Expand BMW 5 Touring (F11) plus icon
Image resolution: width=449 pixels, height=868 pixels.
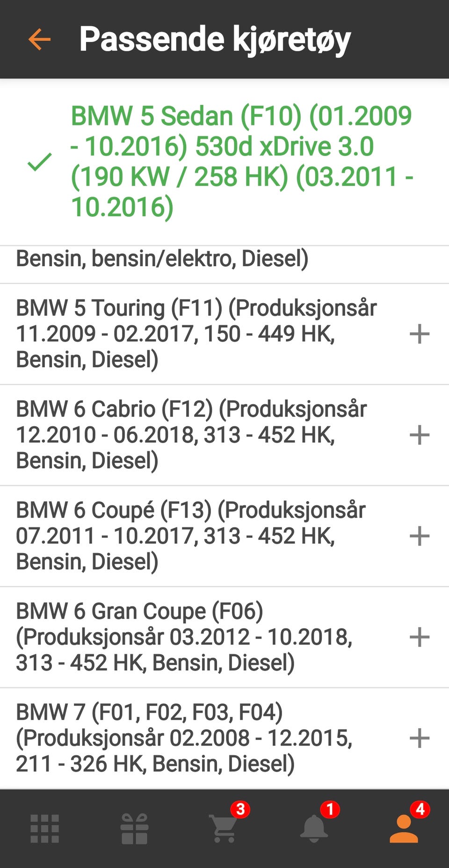pyautogui.click(x=419, y=334)
